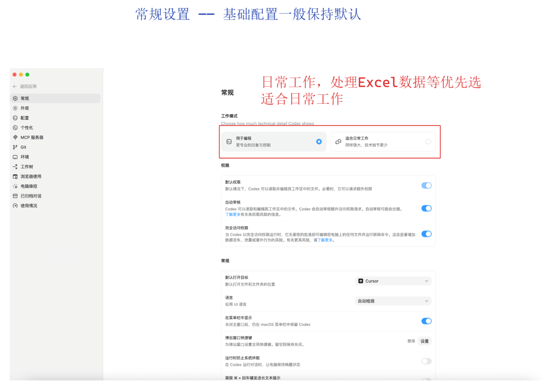This screenshot has height=392, width=544.
Task: Click the MCP 服务器 icon
Action: 15,138
